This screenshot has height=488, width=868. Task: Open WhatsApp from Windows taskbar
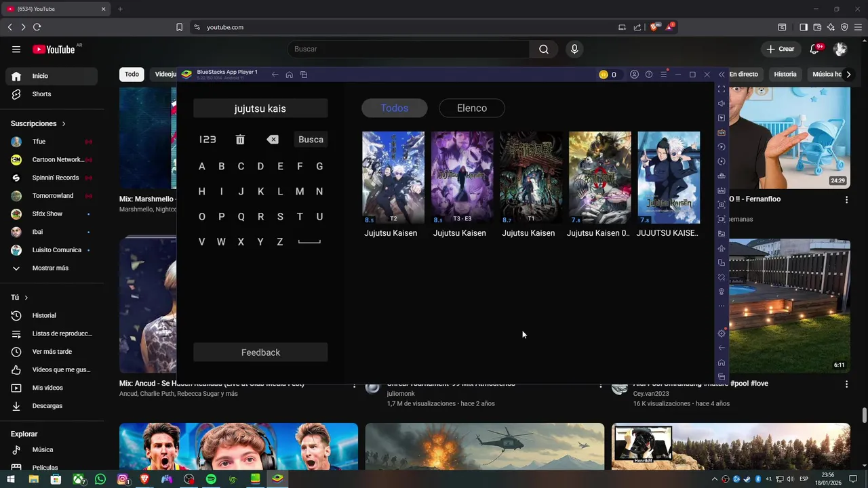pyautogui.click(x=101, y=479)
